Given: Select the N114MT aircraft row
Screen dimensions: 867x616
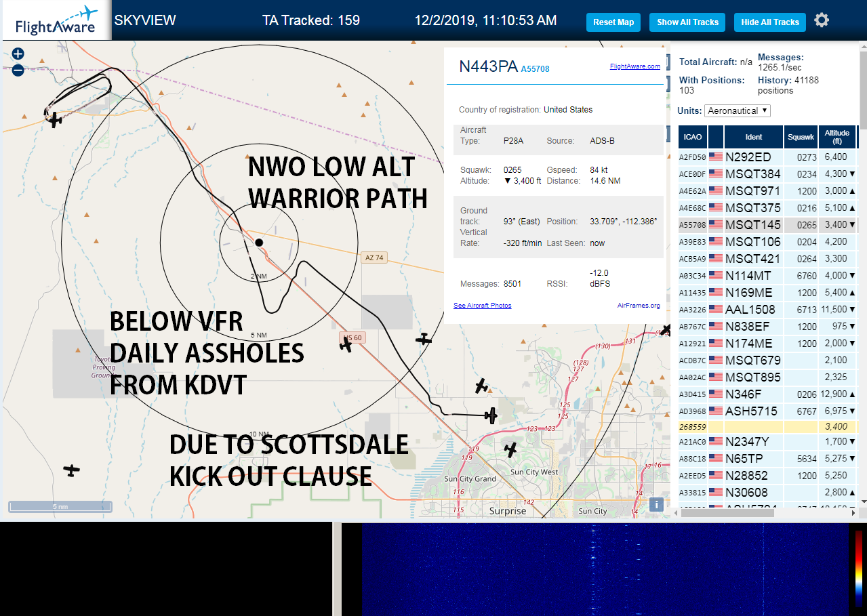Looking at the screenshot, I should coord(768,275).
